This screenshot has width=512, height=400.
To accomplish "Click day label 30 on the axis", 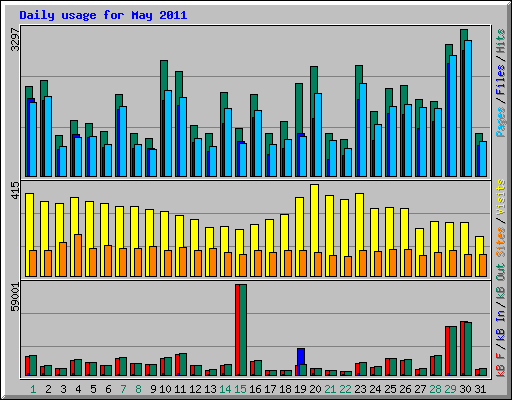I will tap(465, 389).
